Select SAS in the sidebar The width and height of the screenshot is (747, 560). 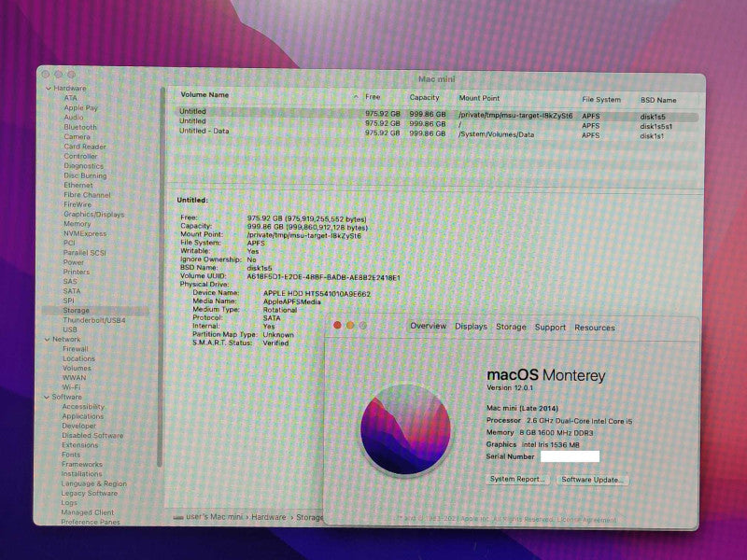click(x=69, y=281)
